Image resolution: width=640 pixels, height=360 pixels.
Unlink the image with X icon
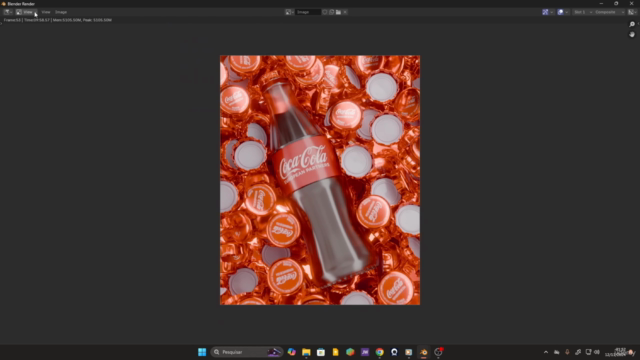[x=345, y=12]
